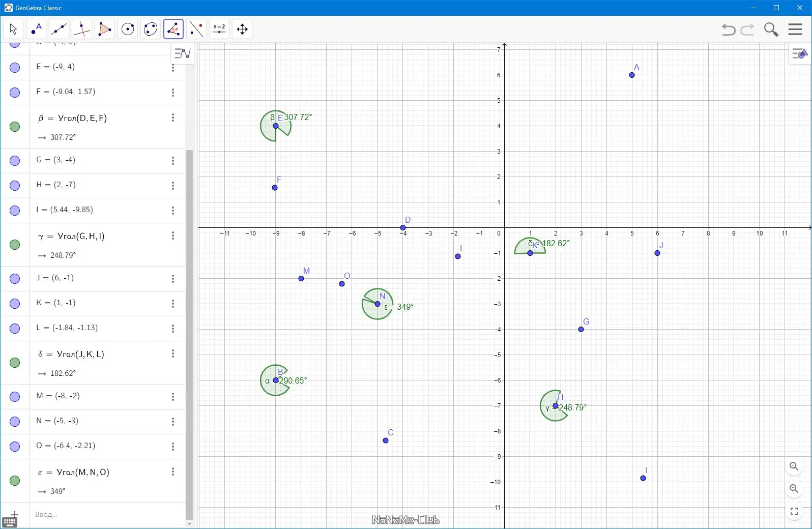This screenshot has width=812, height=529.
Task: Select the Move arrow tool
Action: coord(13,29)
